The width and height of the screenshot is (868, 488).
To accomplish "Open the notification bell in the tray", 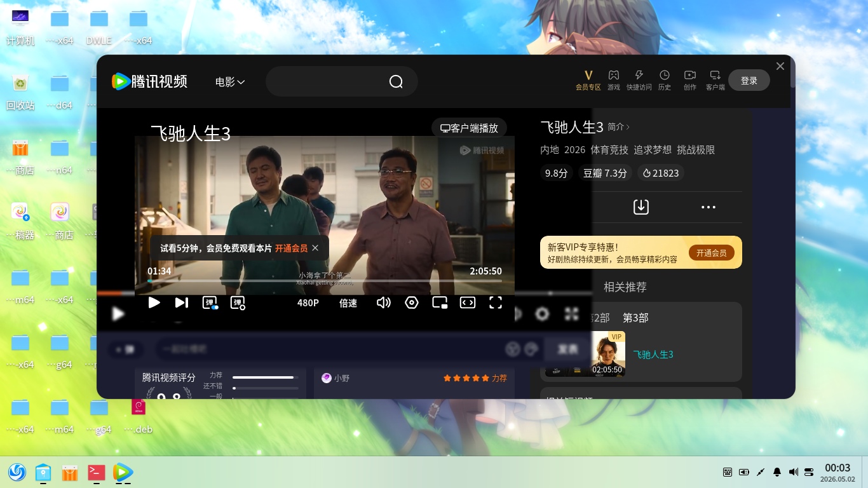I will coord(777,472).
